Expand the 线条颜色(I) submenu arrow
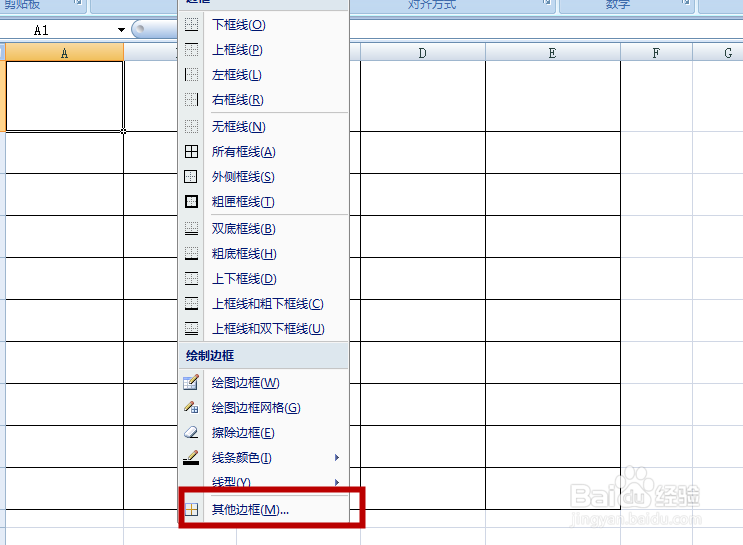Screen dimensions: 743x545 [x=336, y=457]
